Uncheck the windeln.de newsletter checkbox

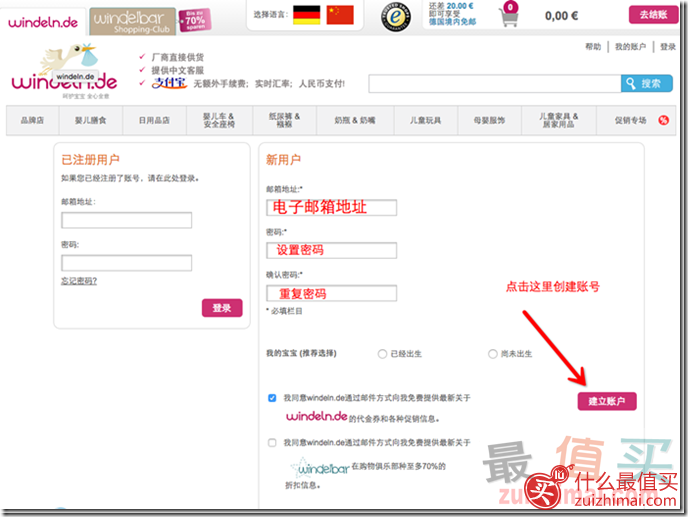point(272,398)
